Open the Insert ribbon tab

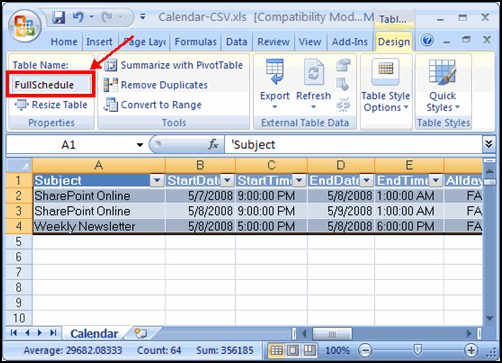coord(99,42)
